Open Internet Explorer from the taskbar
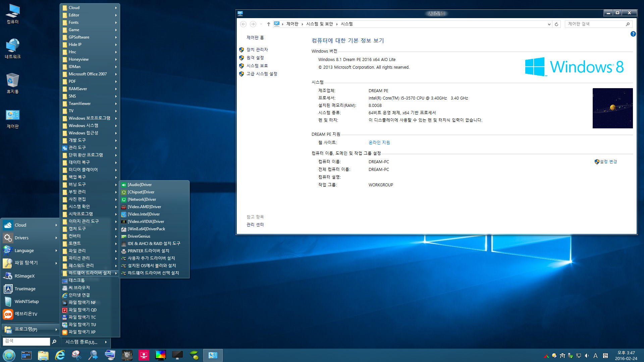 [x=60, y=355]
